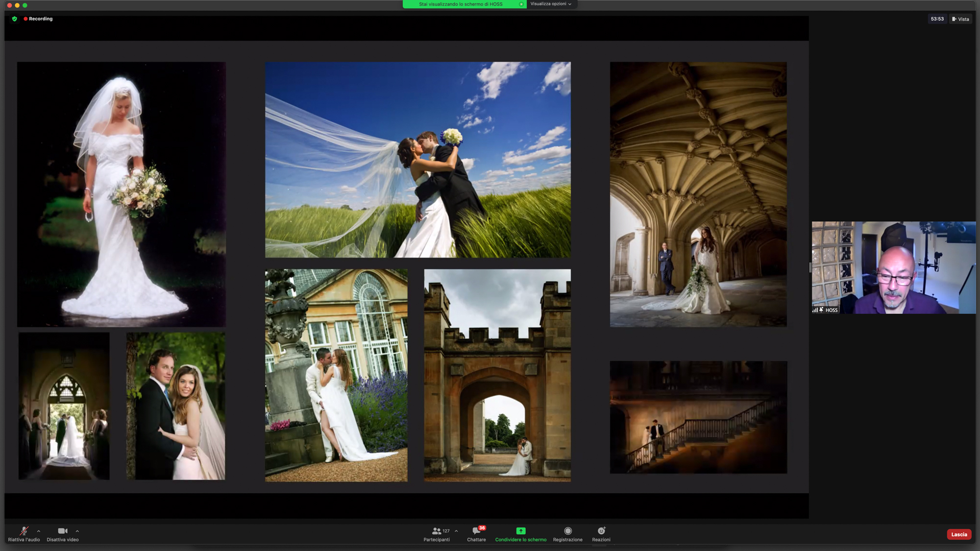Start recording via the Registrazione icon
Image resolution: width=980 pixels, height=551 pixels.
click(x=567, y=531)
